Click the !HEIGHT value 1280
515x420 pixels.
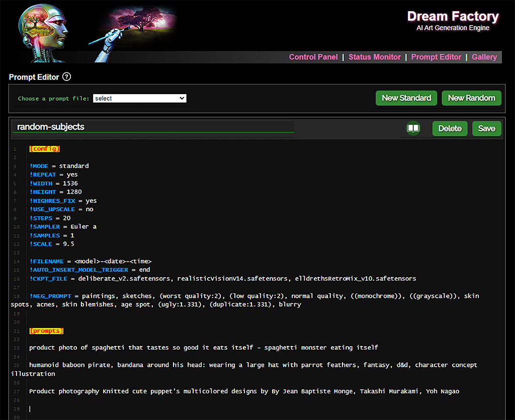point(74,192)
